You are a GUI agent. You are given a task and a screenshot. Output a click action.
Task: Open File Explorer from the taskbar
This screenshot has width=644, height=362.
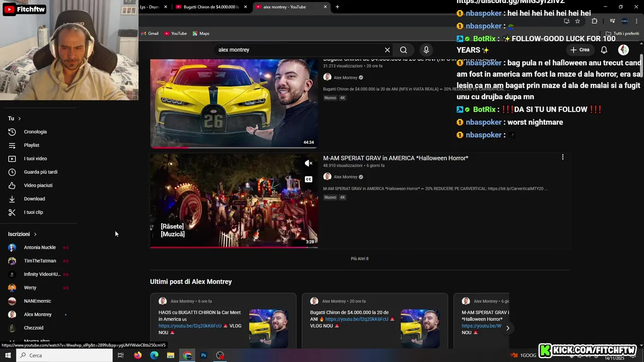click(x=171, y=355)
